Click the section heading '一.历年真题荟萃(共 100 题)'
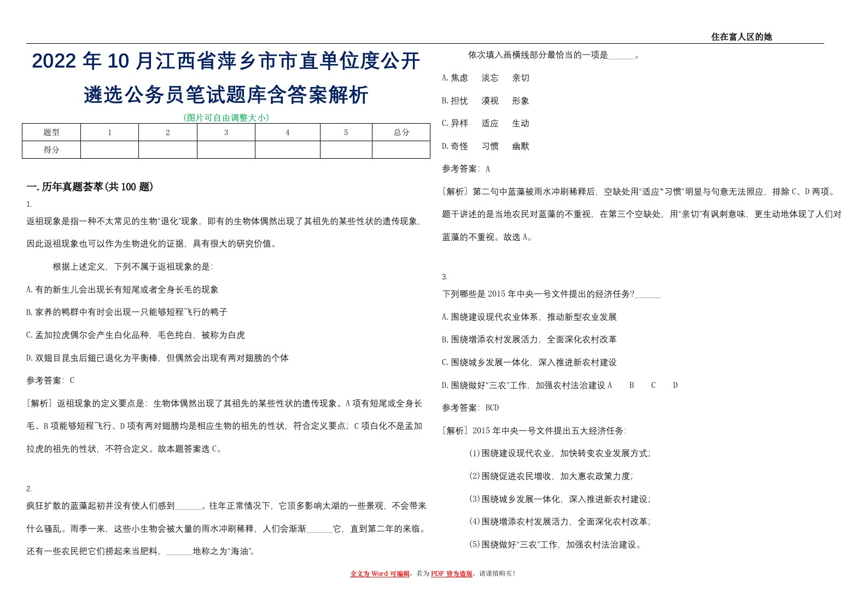The image size is (868, 614). click(x=90, y=187)
